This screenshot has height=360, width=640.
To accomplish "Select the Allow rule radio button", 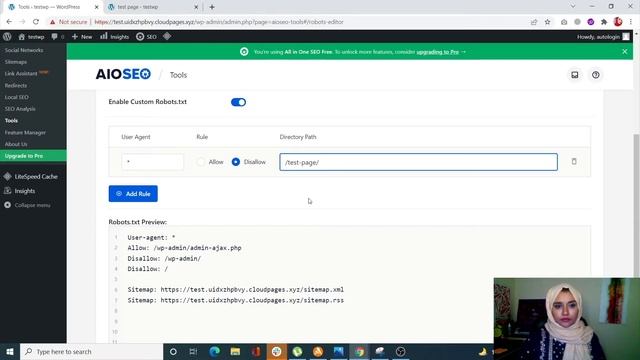I will coord(200,162).
